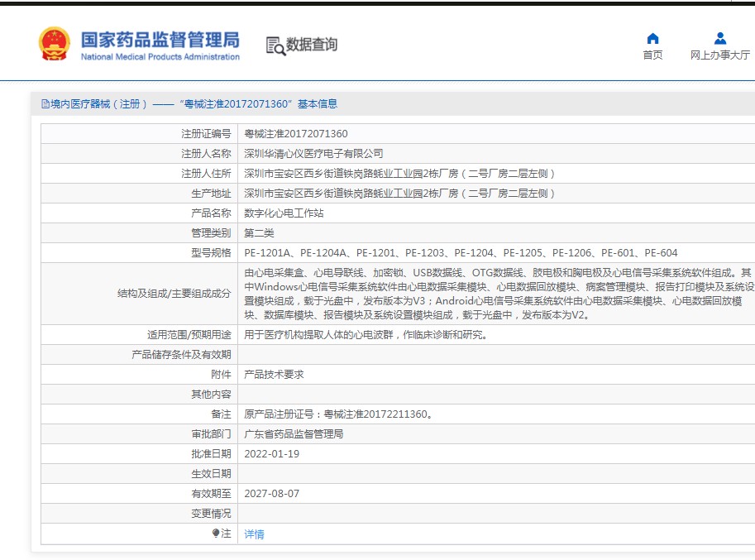The image size is (755, 560).
Task: Click the national emblem logo
Action: (55, 44)
